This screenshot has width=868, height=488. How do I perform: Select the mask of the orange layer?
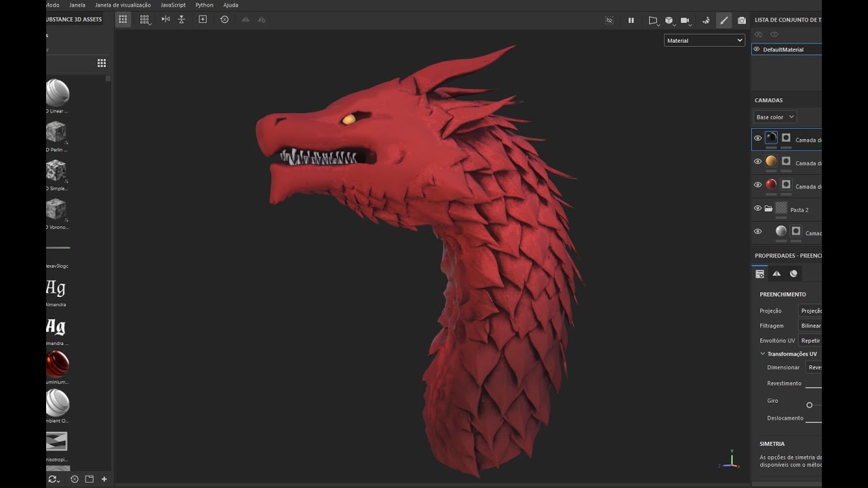[786, 161]
